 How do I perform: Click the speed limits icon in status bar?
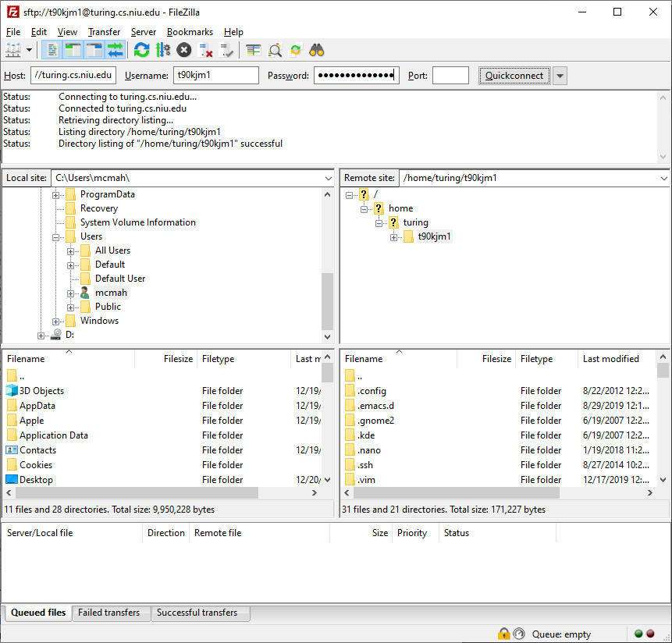(519, 634)
